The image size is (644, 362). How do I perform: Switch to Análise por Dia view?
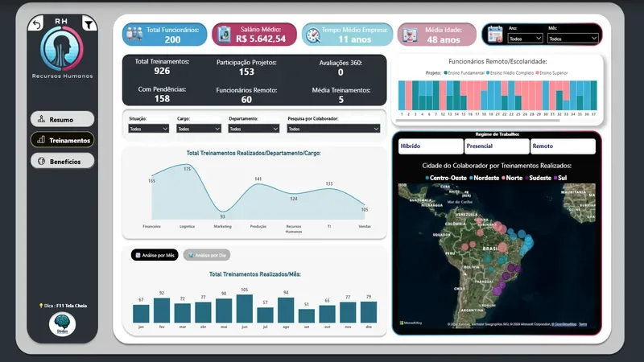coord(207,255)
